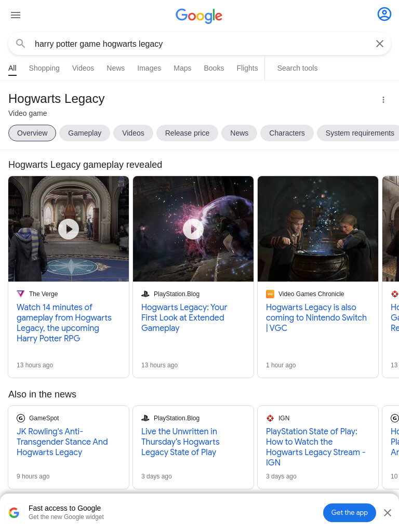Viewport: 399px width, 532px height.
Task: Play The Verge gameplay video thumbnail
Action: [x=69, y=229]
